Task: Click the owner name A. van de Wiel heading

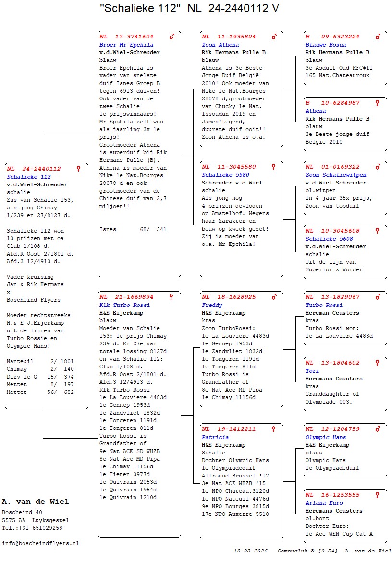Action: [36, 502]
